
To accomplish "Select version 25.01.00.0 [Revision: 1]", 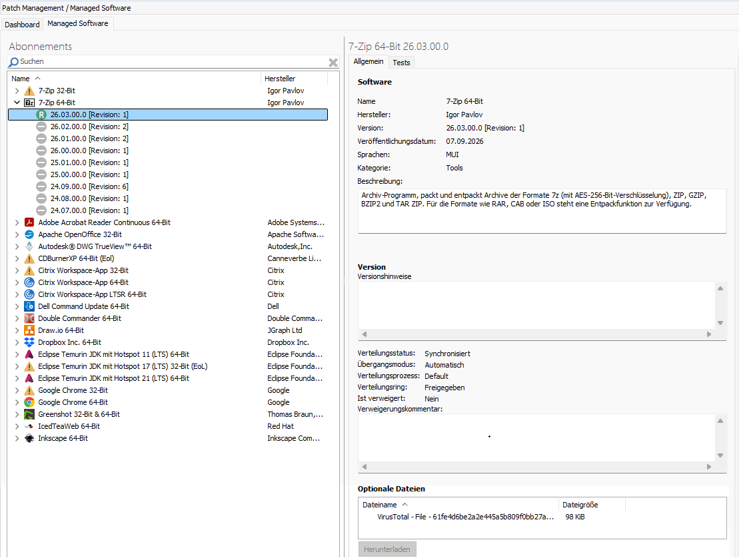I will pyautogui.click(x=89, y=163).
